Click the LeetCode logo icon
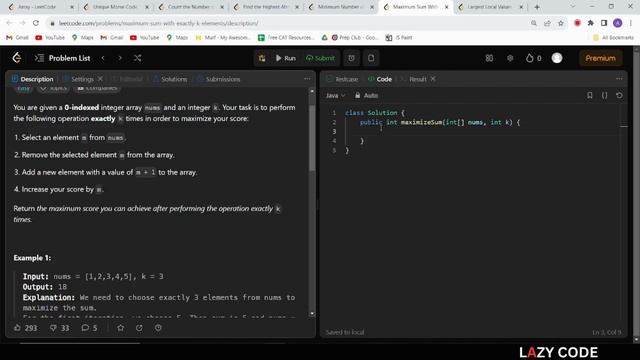The image size is (640, 360). click(17, 58)
